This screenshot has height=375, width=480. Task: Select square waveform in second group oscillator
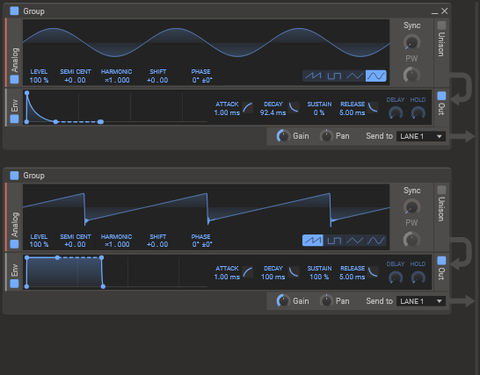tap(334, 240)
